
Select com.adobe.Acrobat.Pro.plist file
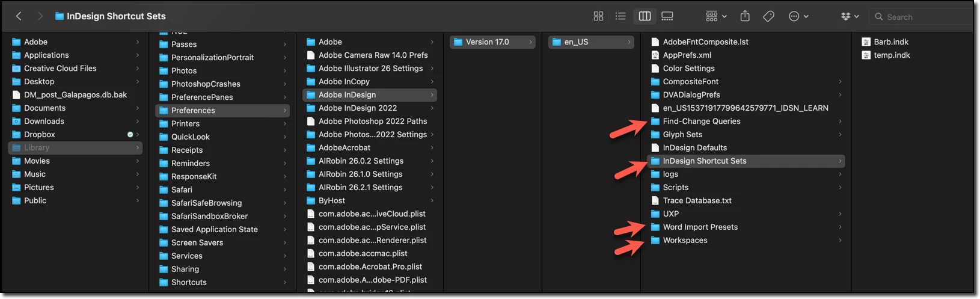point(370,267)
